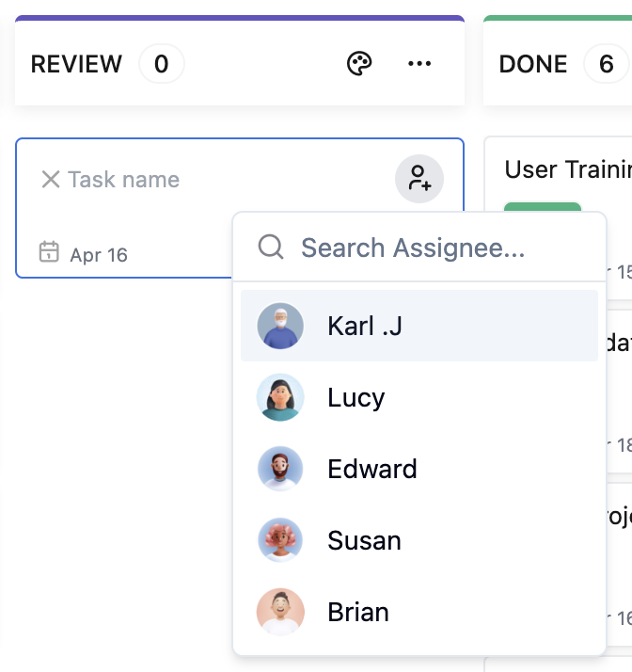Click the DONE column title
The image size is (632, 672).
click(533, 64)
